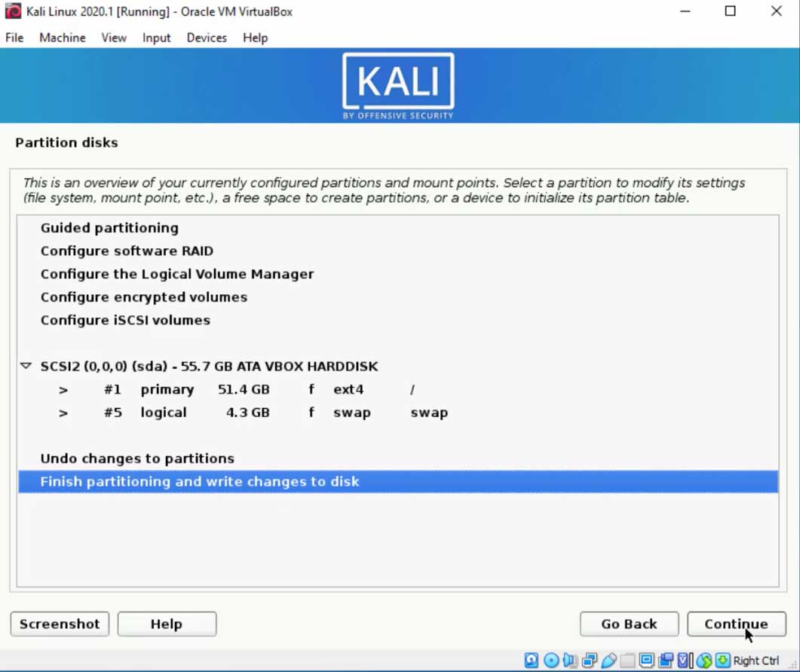The width and height of the screenshot is (800, 672).
Task: Select Configure encrypted volumes
Action: click(398, 296)
